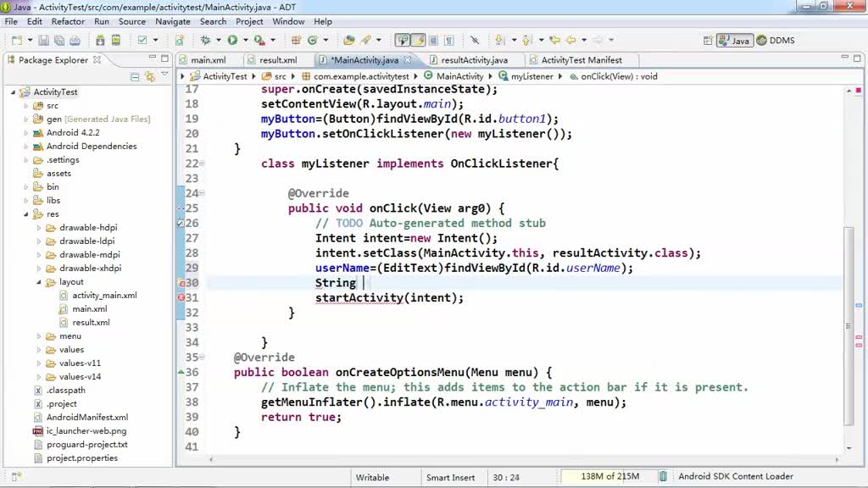Open the Android SDK Manager icon
The height and width of the screenshot is (488, 868).
click(100, 41)
